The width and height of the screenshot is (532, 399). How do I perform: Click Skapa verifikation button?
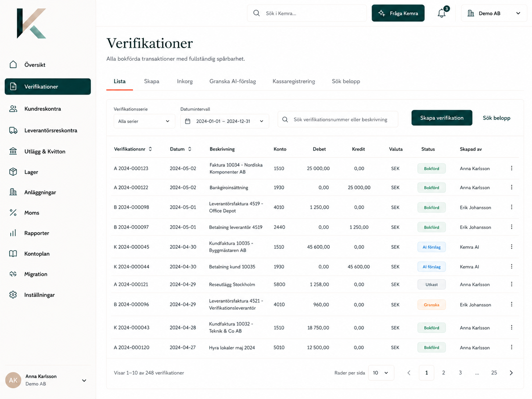click(442, 118)
